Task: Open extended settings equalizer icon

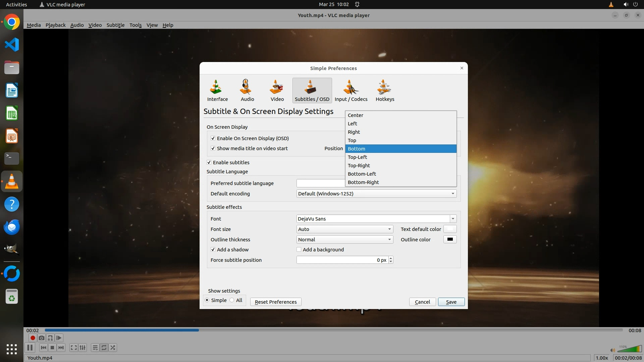Action: pos(83,348)
